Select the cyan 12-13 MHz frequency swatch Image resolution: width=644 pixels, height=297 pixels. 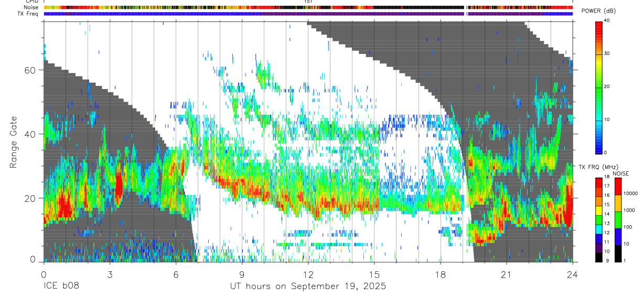598,229
